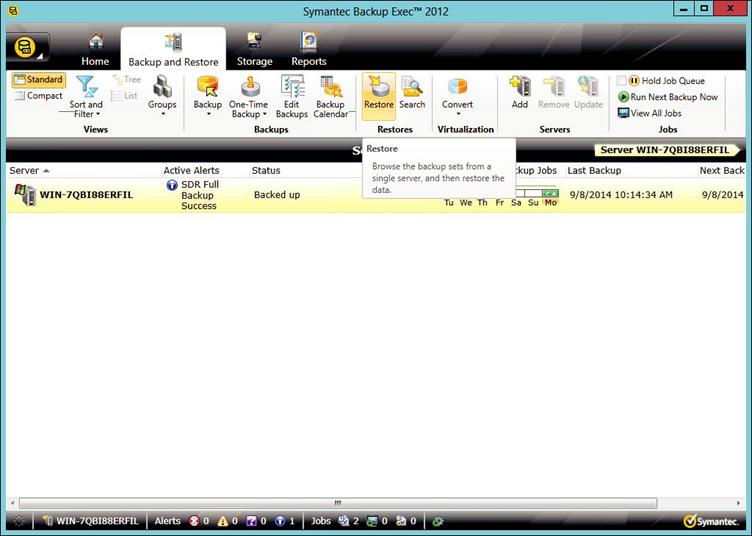Click the Restore icon in the ribbon
Viewport: 752px width, 536px height.
(x=379, y=94)
